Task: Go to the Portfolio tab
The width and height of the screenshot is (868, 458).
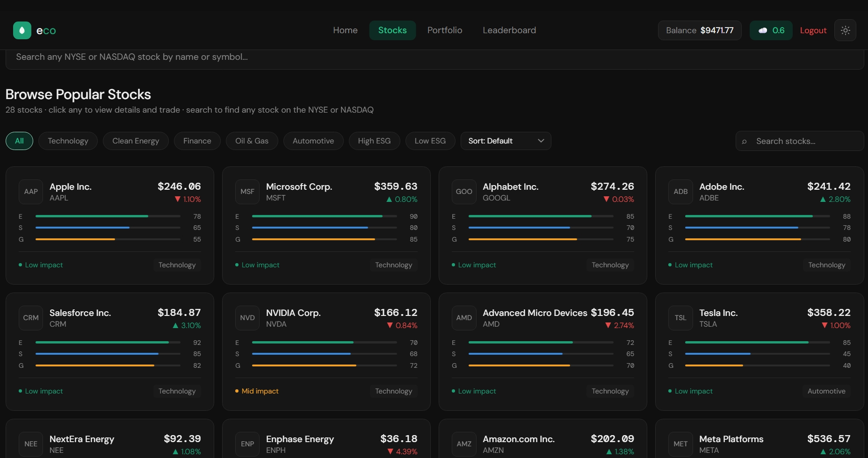Action: pyautogui.click(x=445, y=30)
